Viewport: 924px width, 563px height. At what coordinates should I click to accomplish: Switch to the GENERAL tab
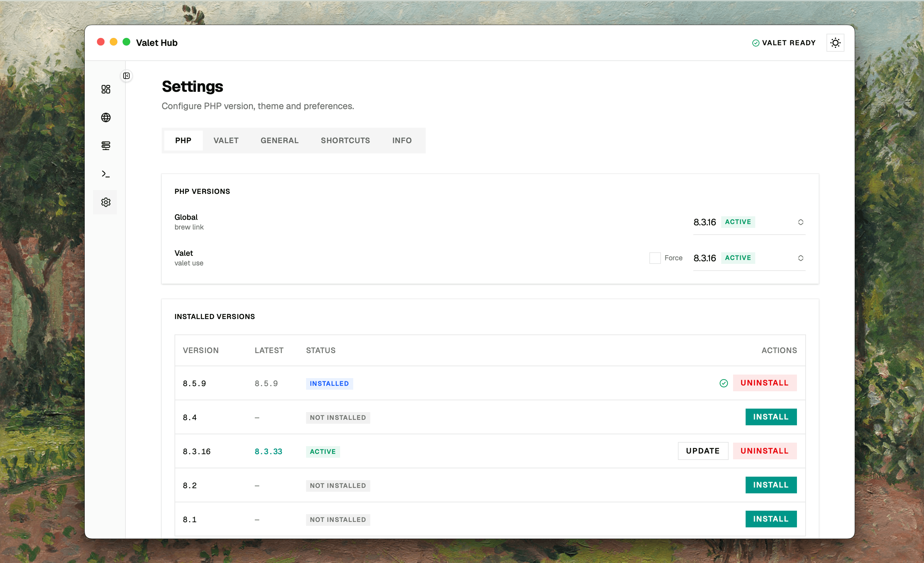tap(280, 141)
